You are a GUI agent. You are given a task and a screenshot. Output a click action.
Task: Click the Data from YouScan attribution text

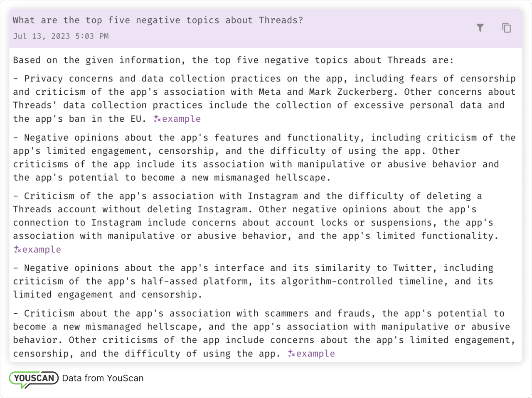(102, 378)
